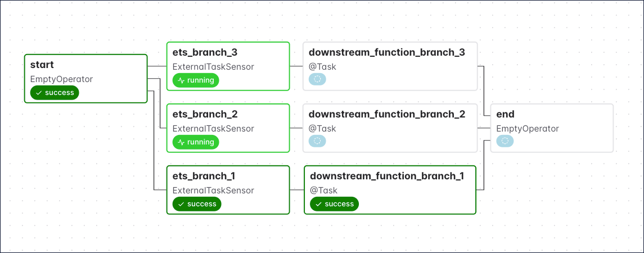Click the ets_branch_1 success status badge
Image resolution: width=644 pixels, height=253 pixels.
tap(197, 204)
